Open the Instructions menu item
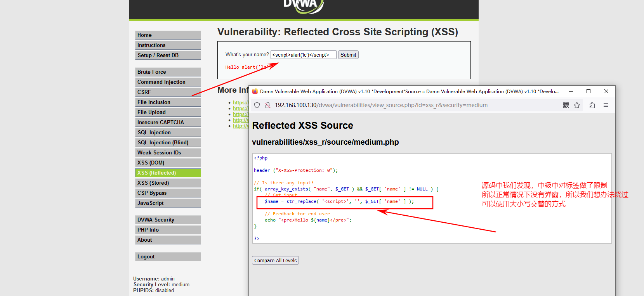 [168, 45]
